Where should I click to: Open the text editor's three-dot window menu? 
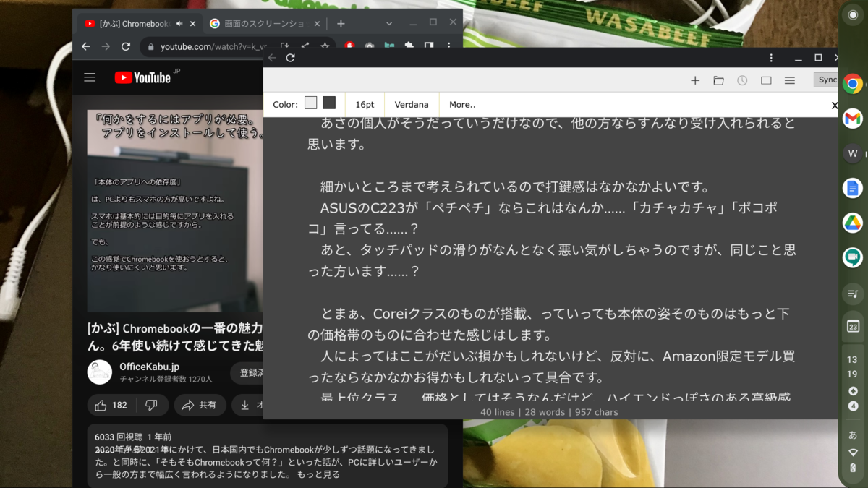771,58
